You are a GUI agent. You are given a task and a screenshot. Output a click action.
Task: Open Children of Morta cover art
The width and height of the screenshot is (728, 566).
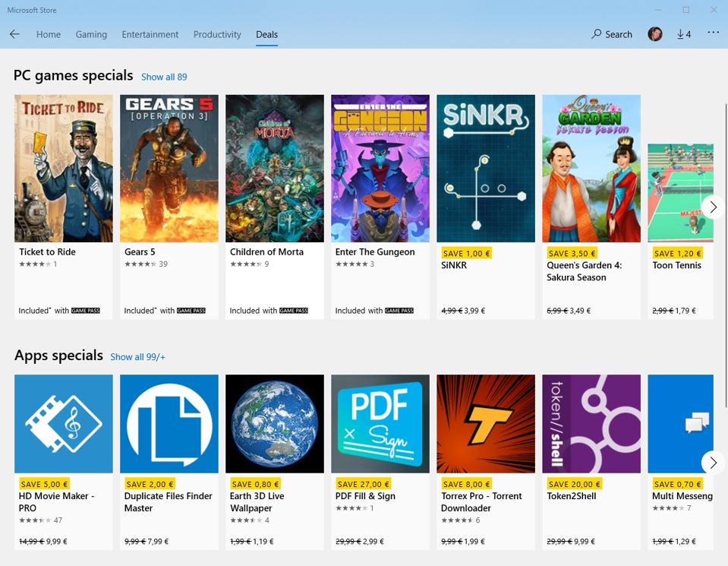pyautogui.click(x=274, y=168)
